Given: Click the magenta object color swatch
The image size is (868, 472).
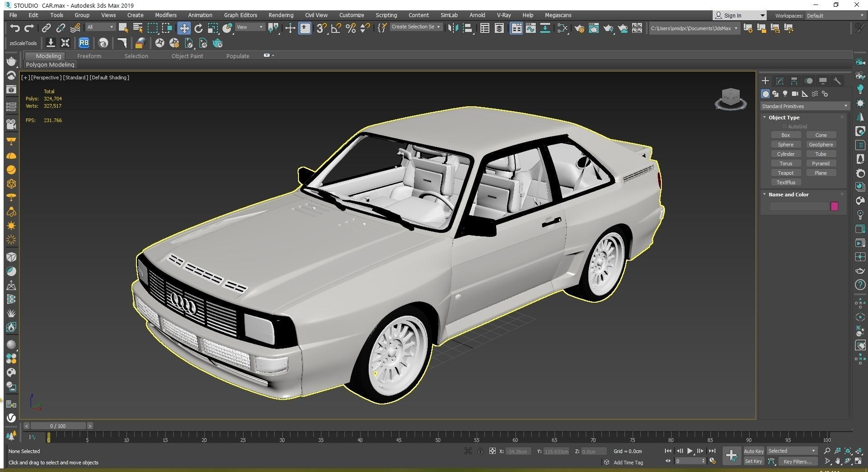Looking at the screenshot, I should coord(834,206).
